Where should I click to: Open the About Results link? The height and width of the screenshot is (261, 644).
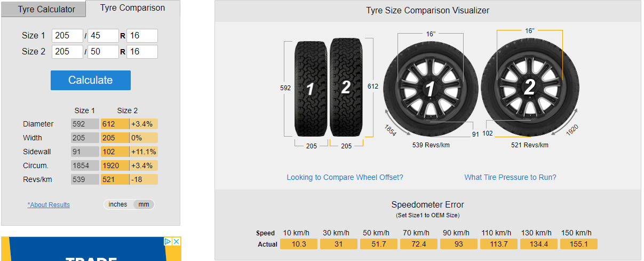pos(49,205)
